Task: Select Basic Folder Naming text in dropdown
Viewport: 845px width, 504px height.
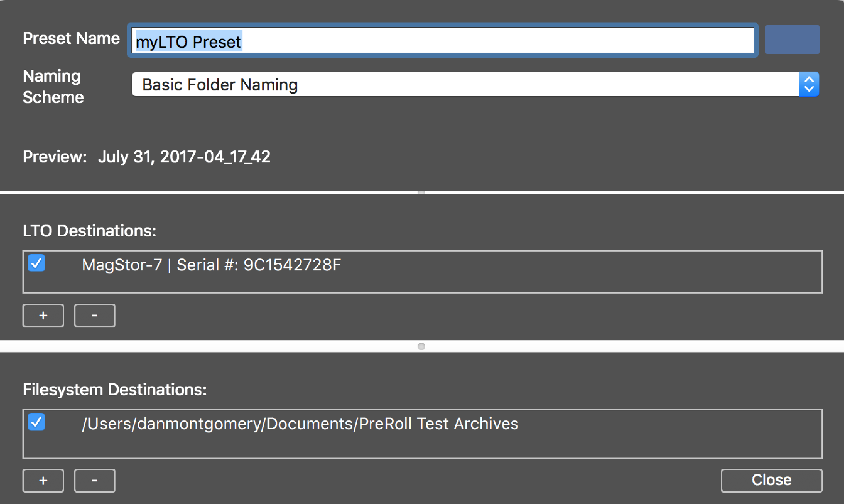Action: pyautogui.click(x=220, y=85)
